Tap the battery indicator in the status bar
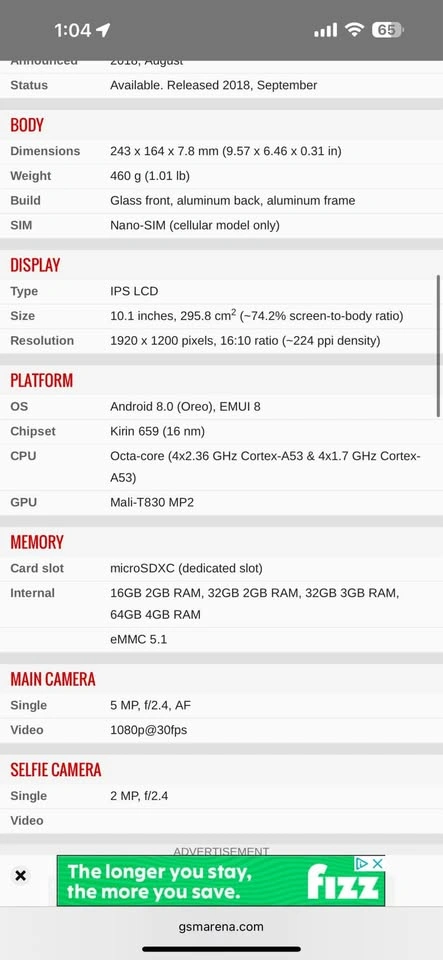The image size is (443, 960). point(387,30)
